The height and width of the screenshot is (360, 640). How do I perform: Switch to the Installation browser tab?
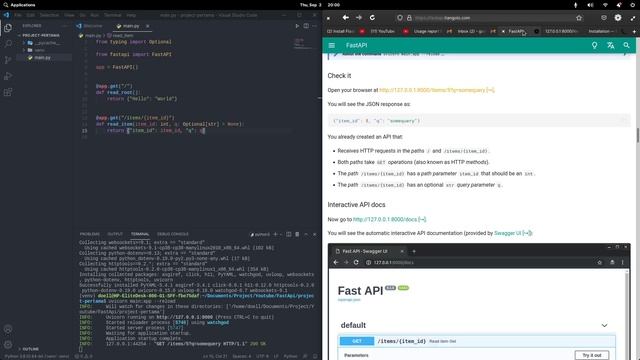[601, 31]
